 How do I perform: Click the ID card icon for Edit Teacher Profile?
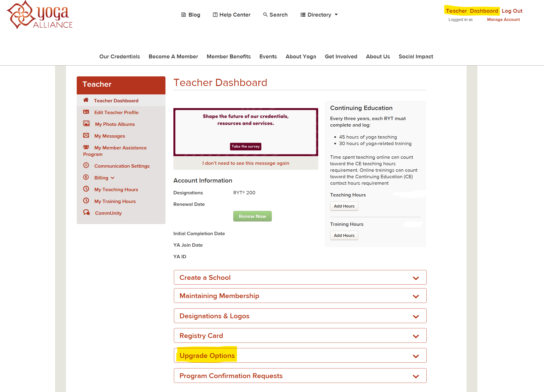86,112
